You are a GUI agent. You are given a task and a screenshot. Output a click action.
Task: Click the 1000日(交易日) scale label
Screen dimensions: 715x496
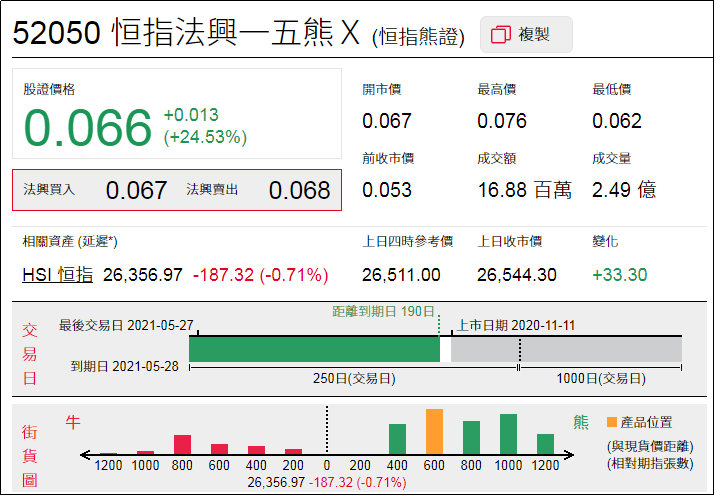tap(601, 378)
